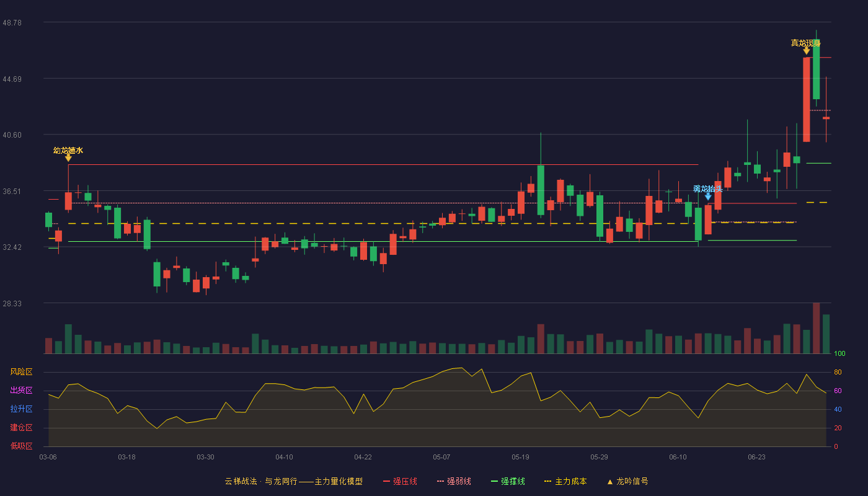Click the 04-10 date label

284,457
